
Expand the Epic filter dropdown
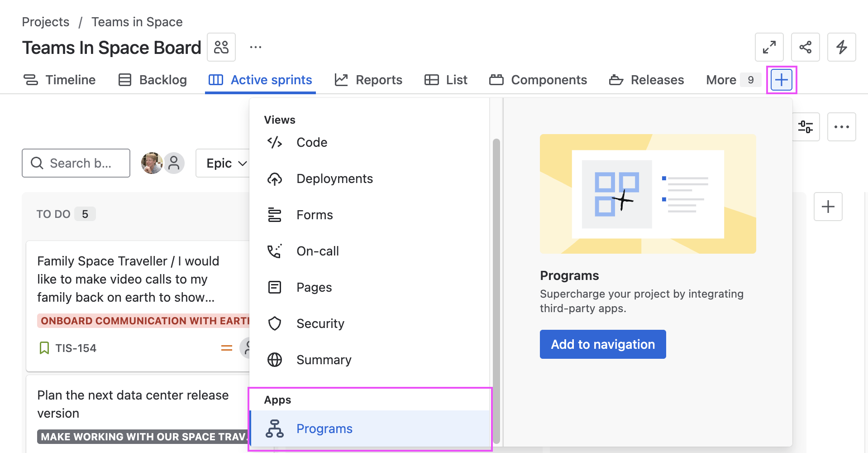(226, 163)
